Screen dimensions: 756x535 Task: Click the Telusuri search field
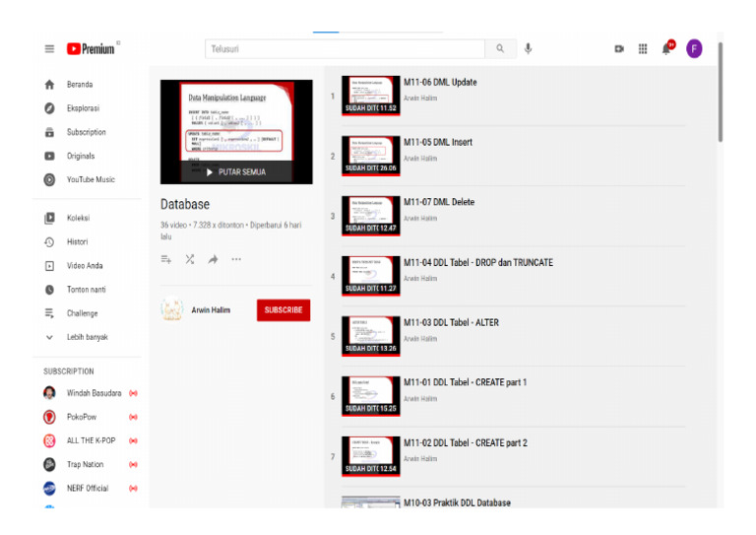[345, 48]
